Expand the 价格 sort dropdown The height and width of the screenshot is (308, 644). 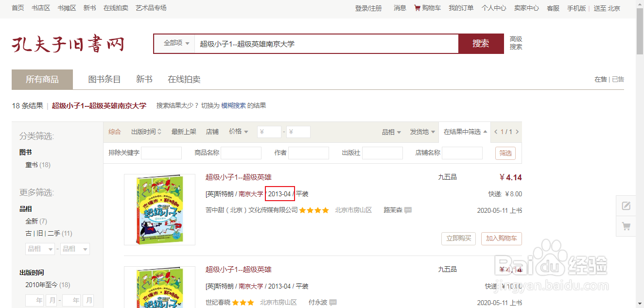239,132
